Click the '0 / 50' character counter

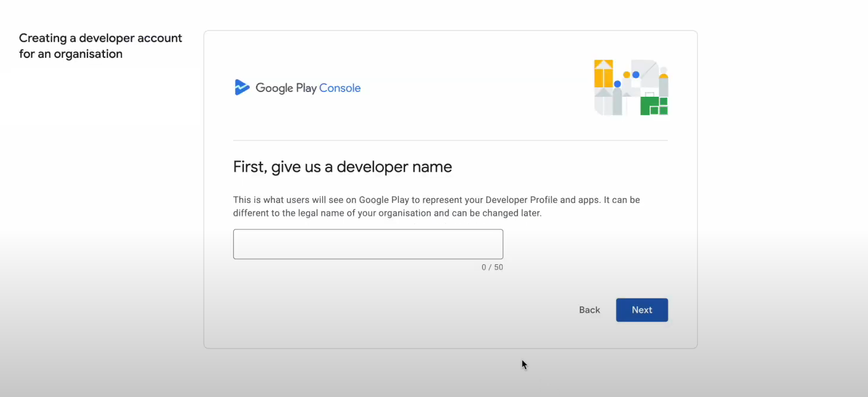click(x=492, y=267)
